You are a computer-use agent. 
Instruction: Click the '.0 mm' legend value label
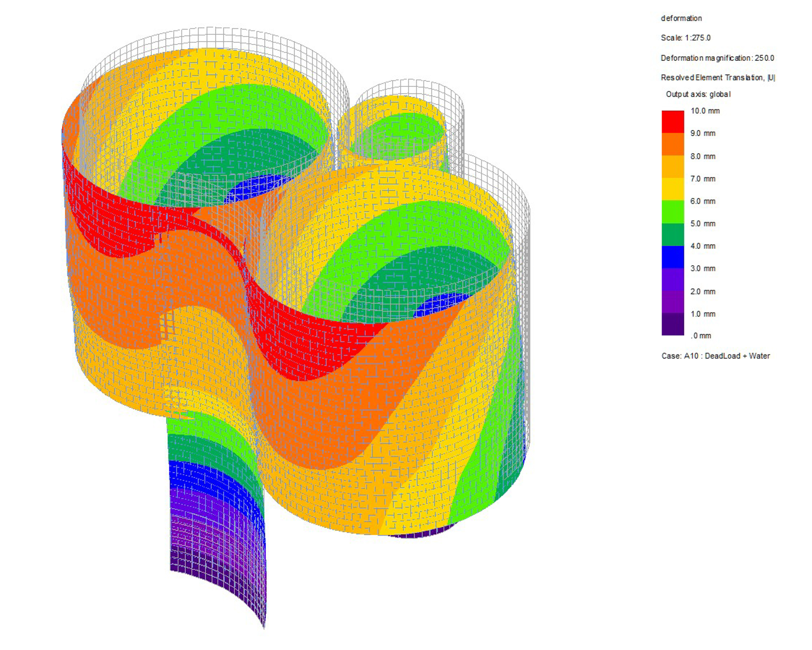pos(701,335)
